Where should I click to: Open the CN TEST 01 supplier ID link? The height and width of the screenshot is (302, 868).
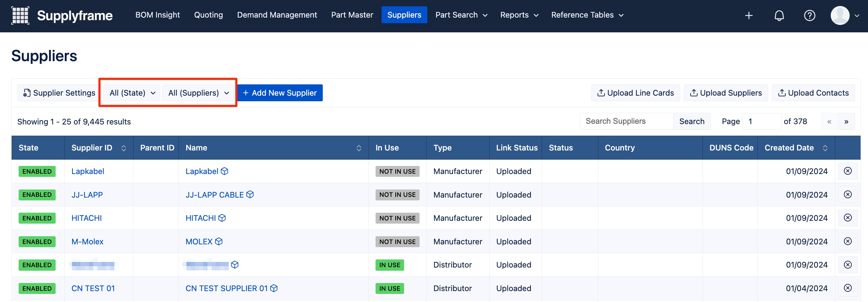tap(93, 288)
